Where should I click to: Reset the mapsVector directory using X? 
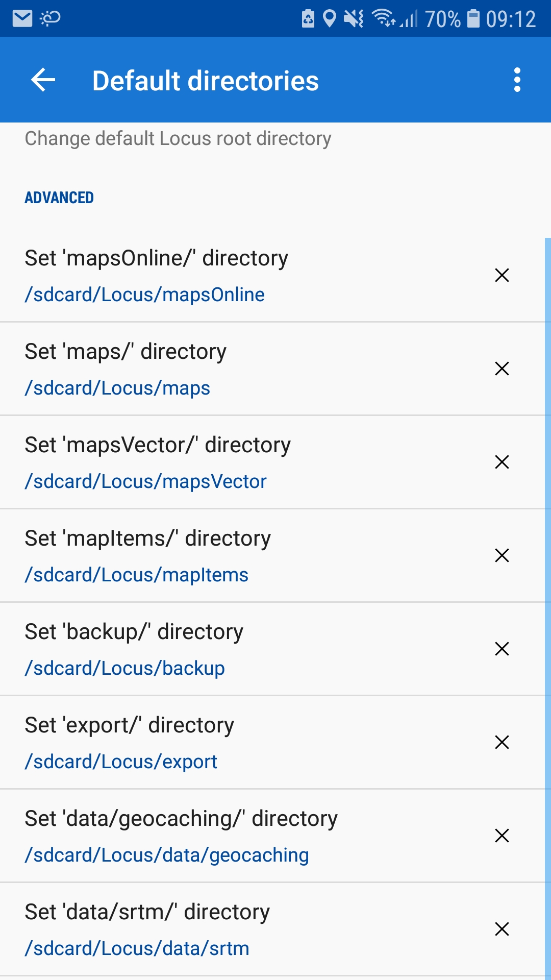[x=502, y=462]
